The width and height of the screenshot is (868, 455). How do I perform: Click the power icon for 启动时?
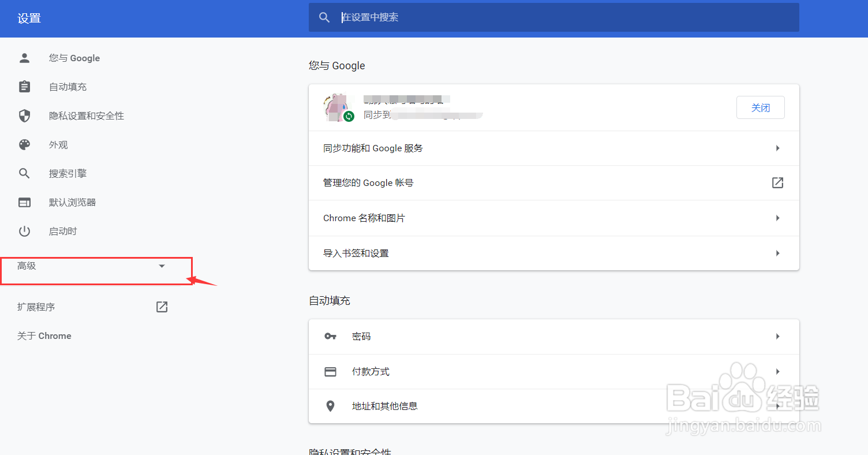point(24,231)
